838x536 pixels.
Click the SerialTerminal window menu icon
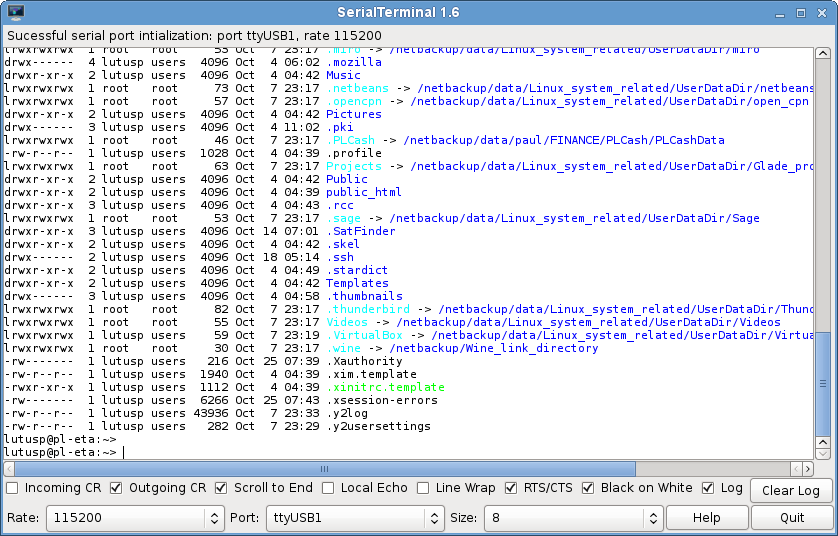point(15,12)
